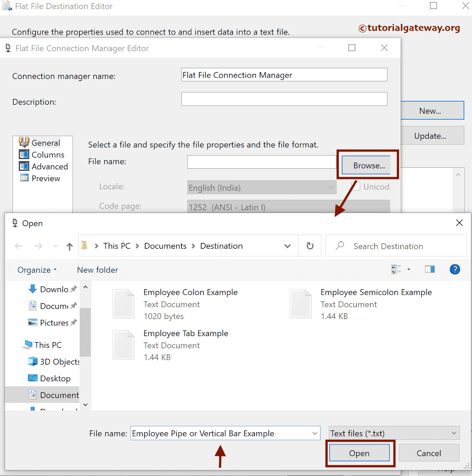This screenshot has height=476, width=472.
Task: Click the Search Destination box
Action: coord(388,246)
